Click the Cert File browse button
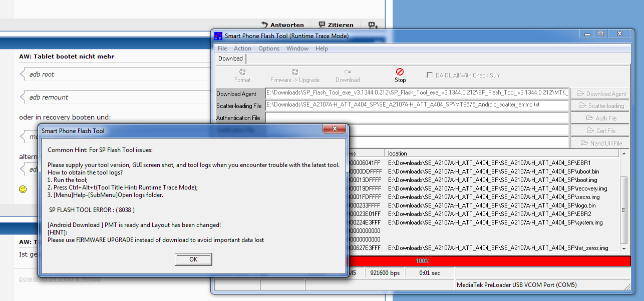644x301 pixels. coord(600,130)
